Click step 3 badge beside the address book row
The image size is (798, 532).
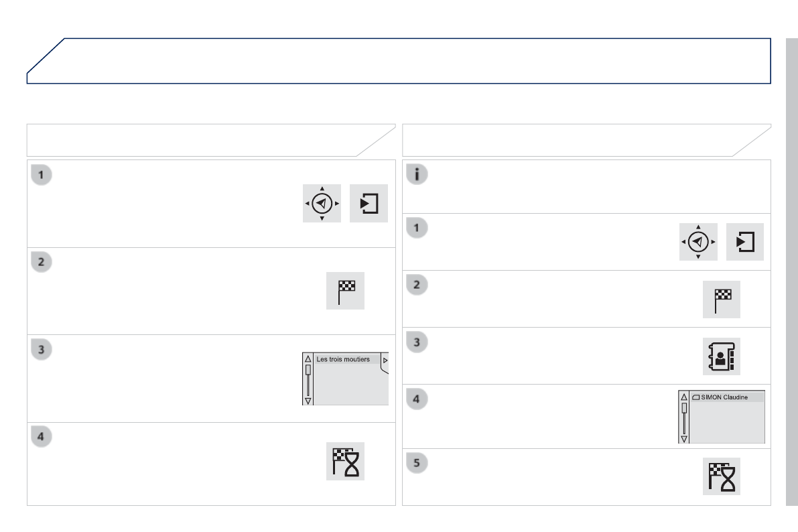pyautogui.click(x=417, y=342)
